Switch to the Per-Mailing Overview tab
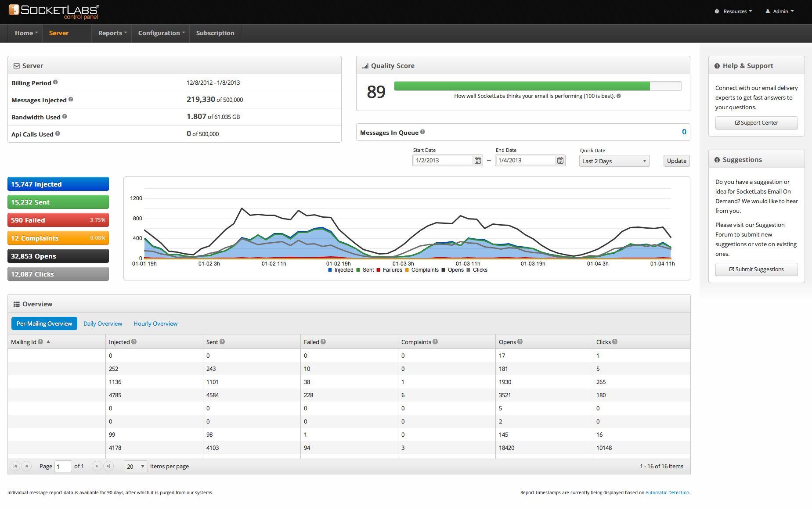This screenshot has width=812, height=510. click(x=44, y=323)
